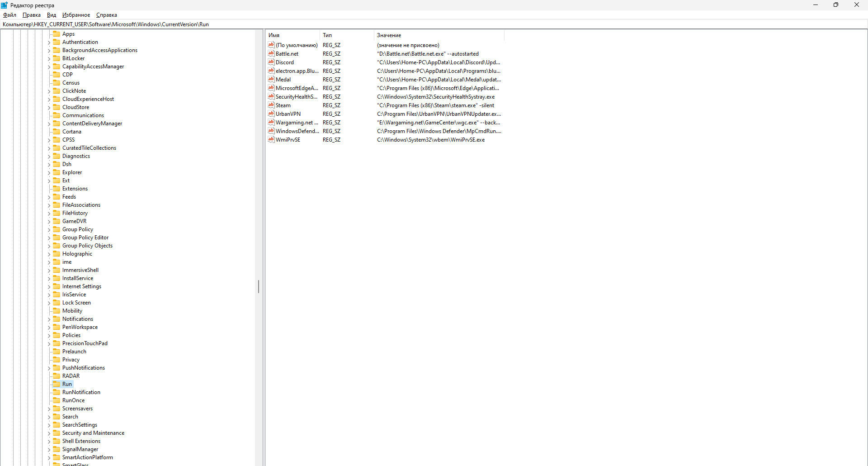Click the default value (По умолчанию) icon

coord(271,45)
